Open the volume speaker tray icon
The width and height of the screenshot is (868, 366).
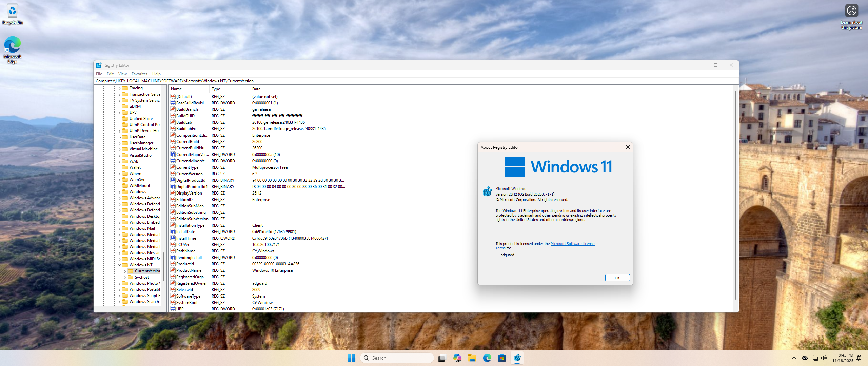(x=824, y=358)
